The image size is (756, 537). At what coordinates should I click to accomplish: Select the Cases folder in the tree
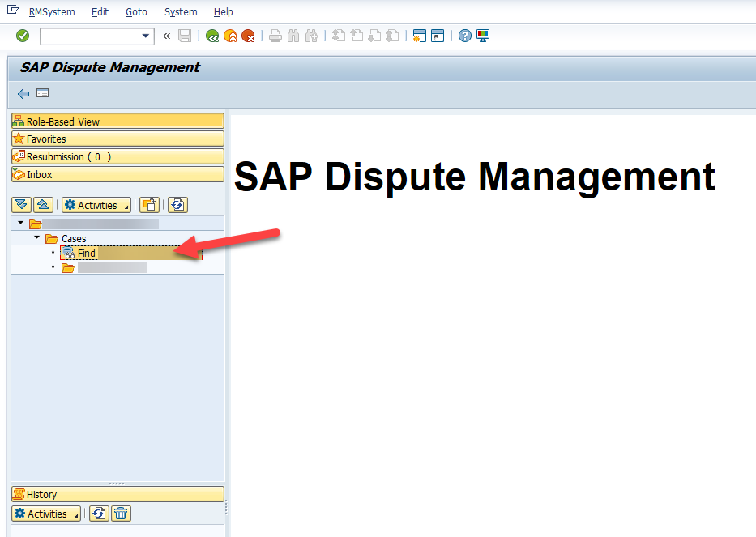pos(74,239)
